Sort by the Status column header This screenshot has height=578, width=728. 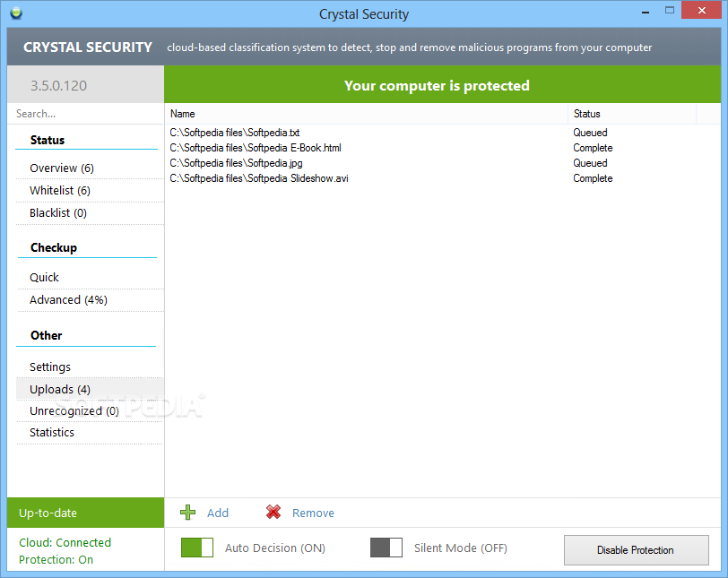pyautogui.click(x=632, y=114)
